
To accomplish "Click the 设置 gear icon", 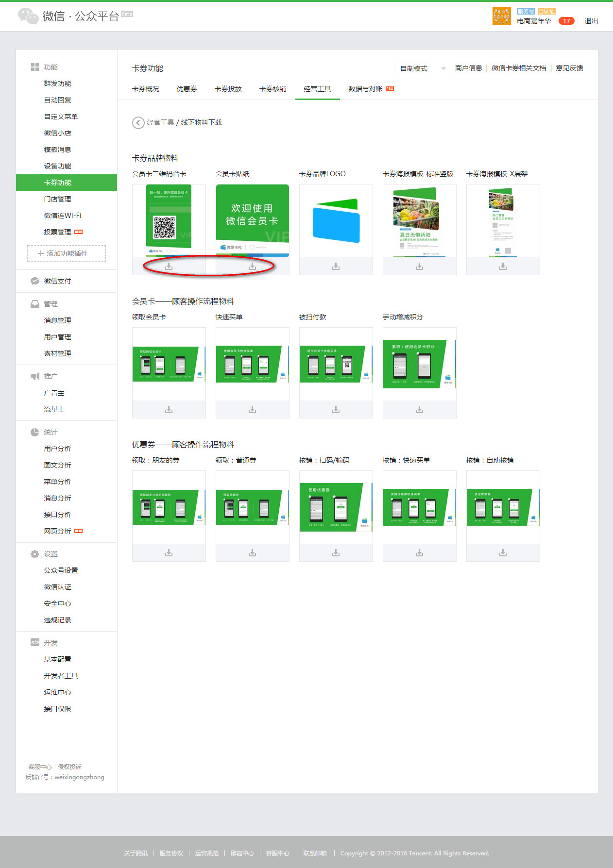I will (35, 554).
